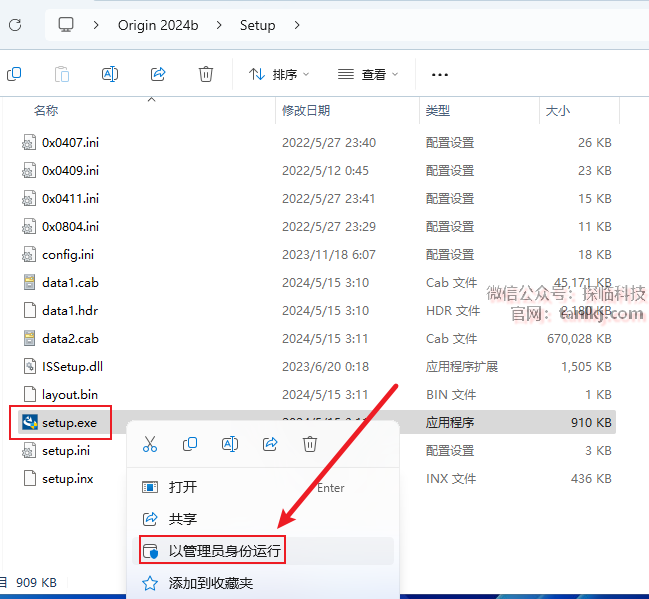Click the toolbar paste icon
Image resolution: width=649 pixels, height=599 pixels.
62,75
